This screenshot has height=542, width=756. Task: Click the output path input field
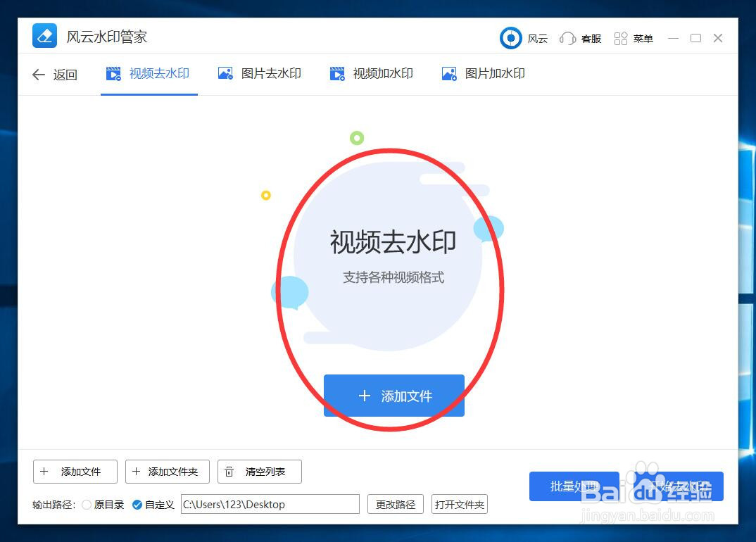click(270, 504)
